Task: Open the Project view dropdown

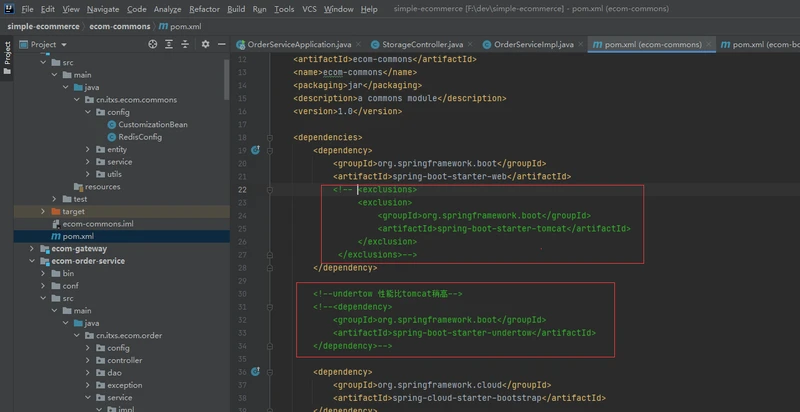Action: coord(43,44)
